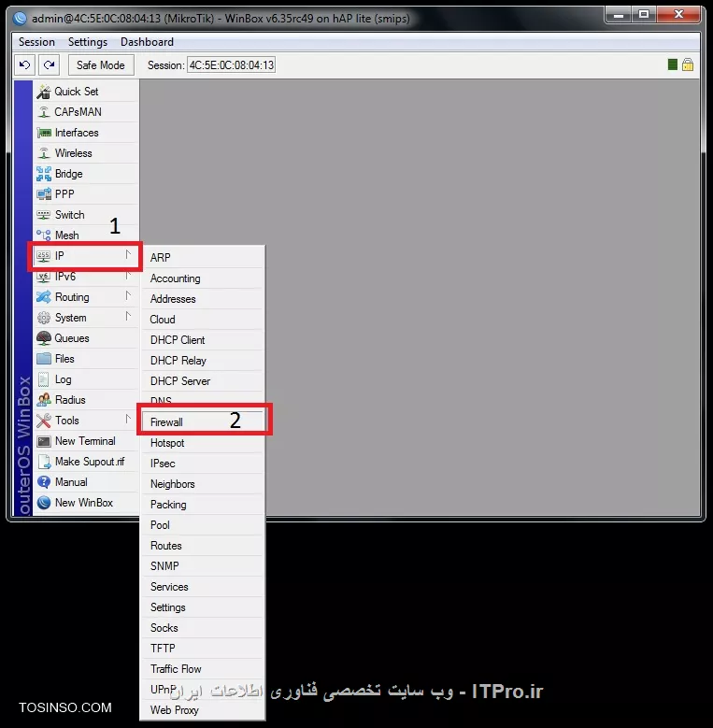Click the Tools wrench icon
This screenshot has width=713, height=728.
[x=44, y=421]
